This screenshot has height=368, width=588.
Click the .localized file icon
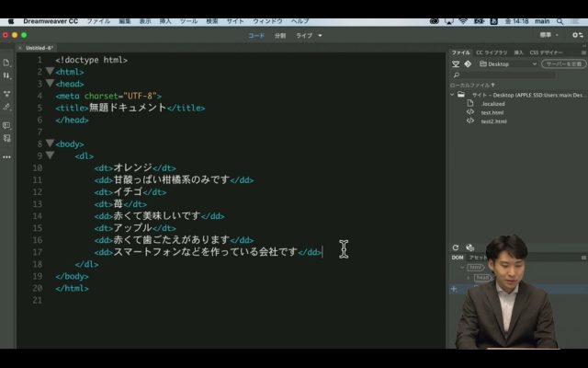[x=469, y=103]
